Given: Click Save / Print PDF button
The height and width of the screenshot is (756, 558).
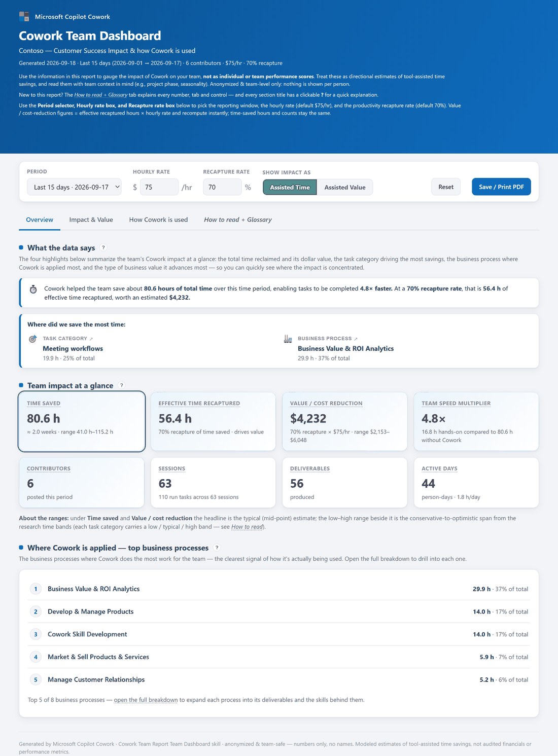Looking at the screenshot, I should click(x=501, y=187).
